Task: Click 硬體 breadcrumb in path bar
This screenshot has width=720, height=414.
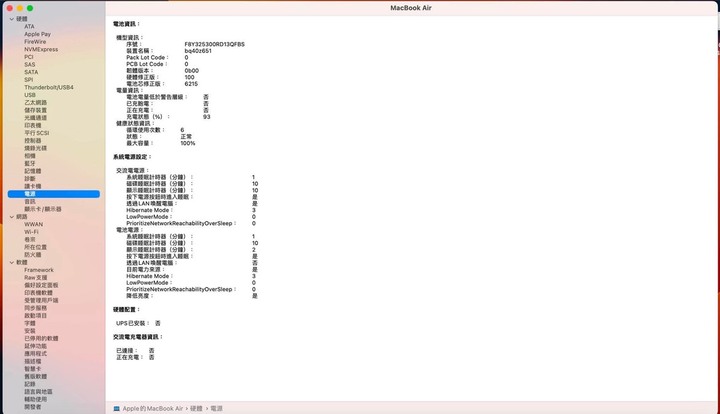Action: coord(196,408)
